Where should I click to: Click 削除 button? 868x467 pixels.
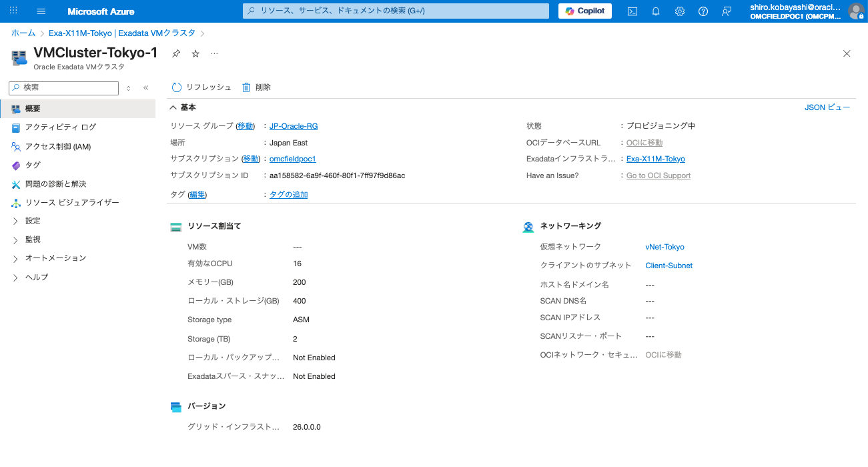[x=256, y=87]
